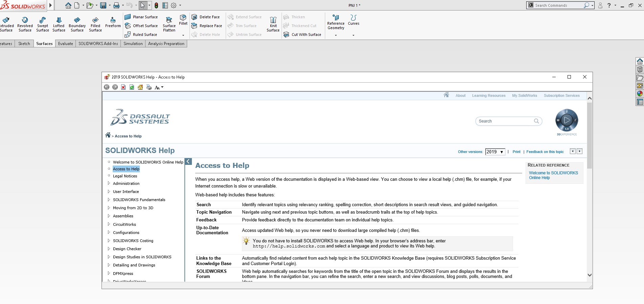Open the Subscription Services link

click(x=562, y=95)
